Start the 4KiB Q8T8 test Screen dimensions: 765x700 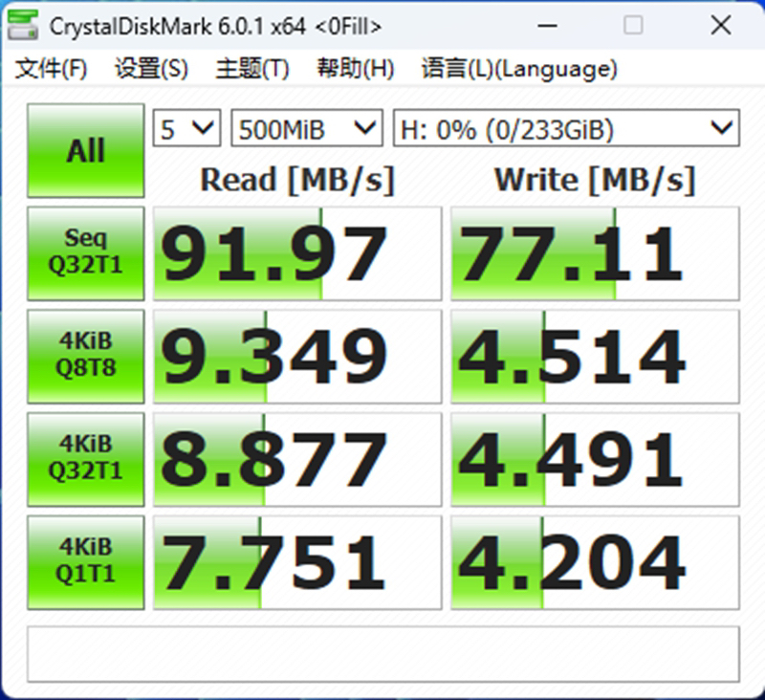(x=86, y=356)
